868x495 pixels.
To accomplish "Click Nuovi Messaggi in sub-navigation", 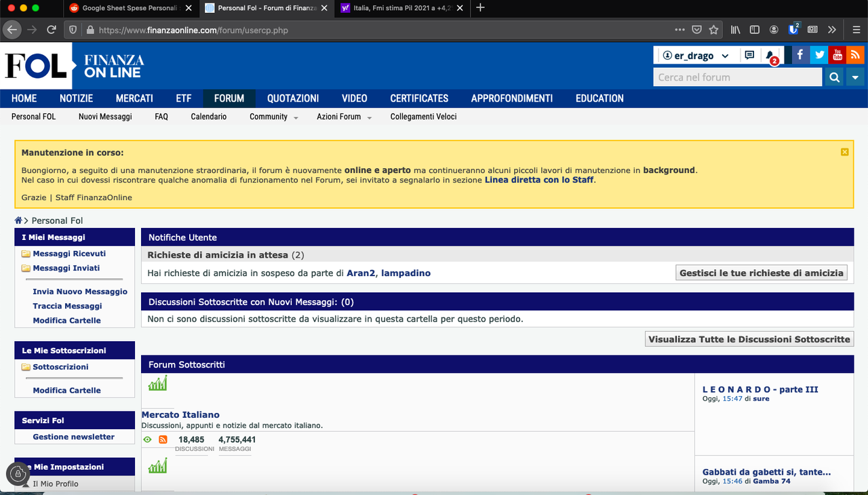I will coord(105,117).
